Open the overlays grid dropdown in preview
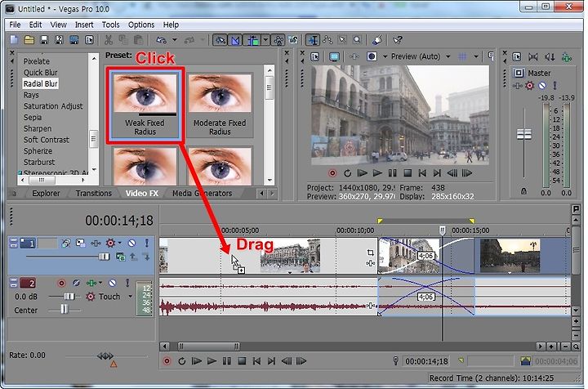Image resolution: width=588 pixels, height=389 pixels. point(476,56)
